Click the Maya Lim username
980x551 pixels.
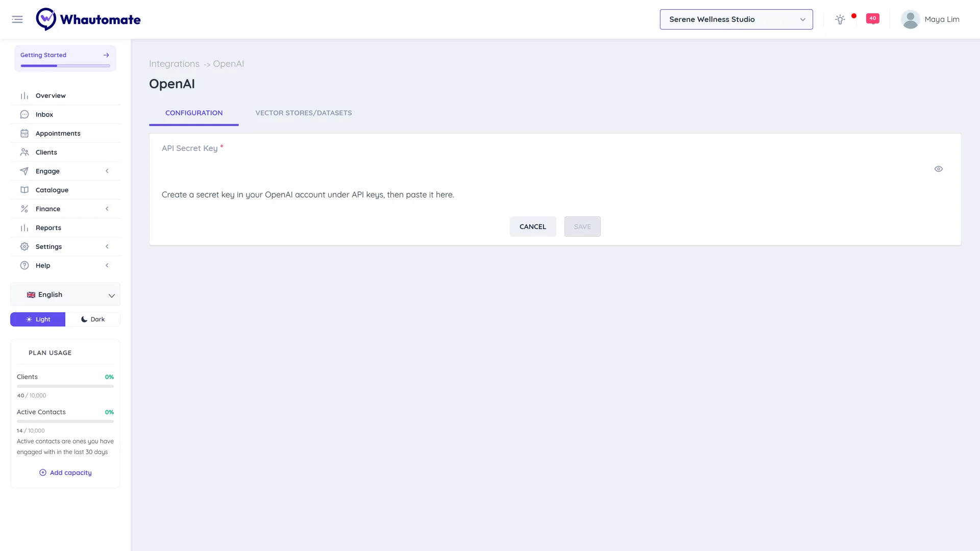point(942,19)
